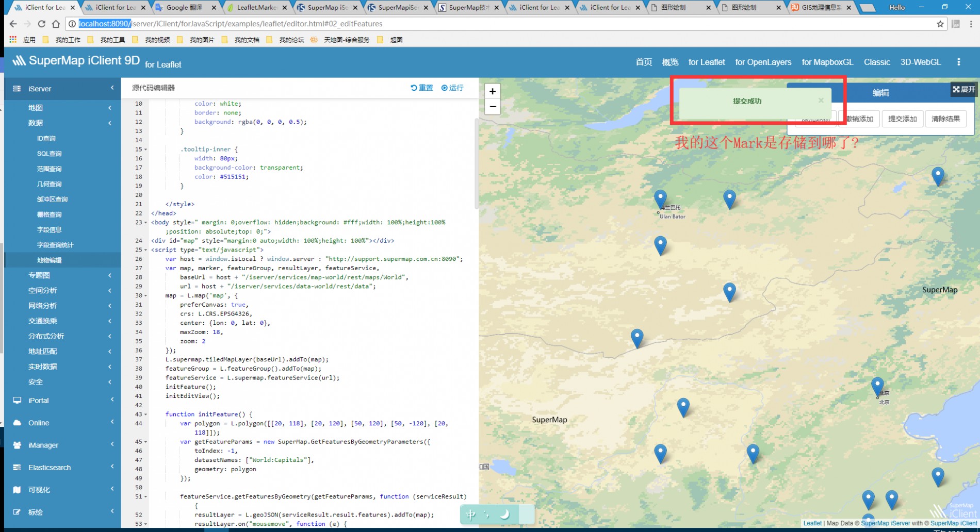
Task: Open the 我的工作 bookmark folder
Action: coord(61,40)
